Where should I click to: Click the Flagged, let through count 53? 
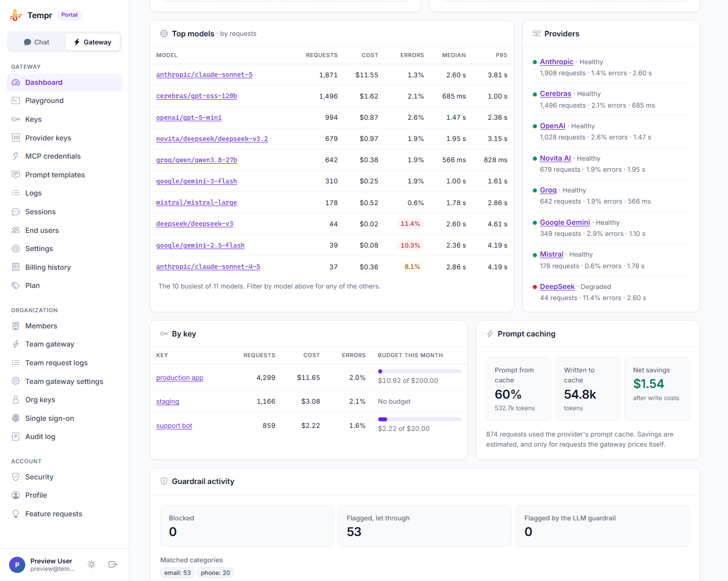coord(354,531)
